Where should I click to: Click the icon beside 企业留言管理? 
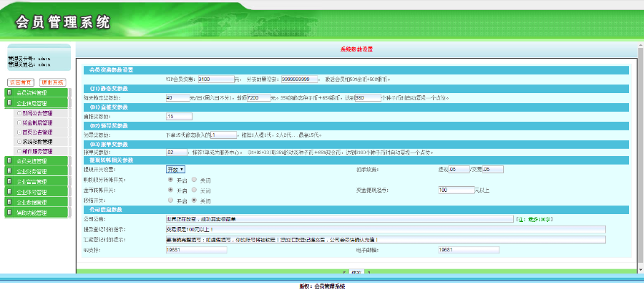[x=9, y=181]
